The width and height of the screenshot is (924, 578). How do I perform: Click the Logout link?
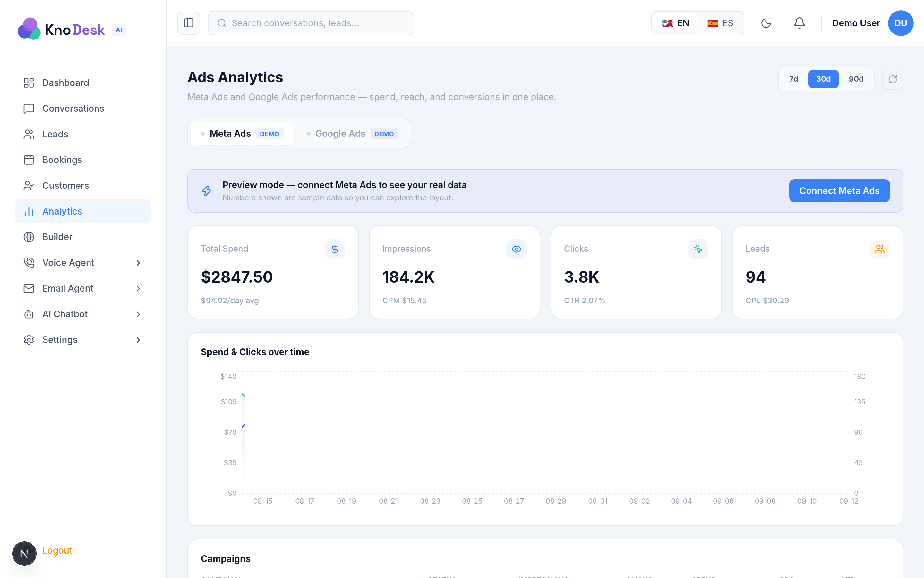coord(57,550)
